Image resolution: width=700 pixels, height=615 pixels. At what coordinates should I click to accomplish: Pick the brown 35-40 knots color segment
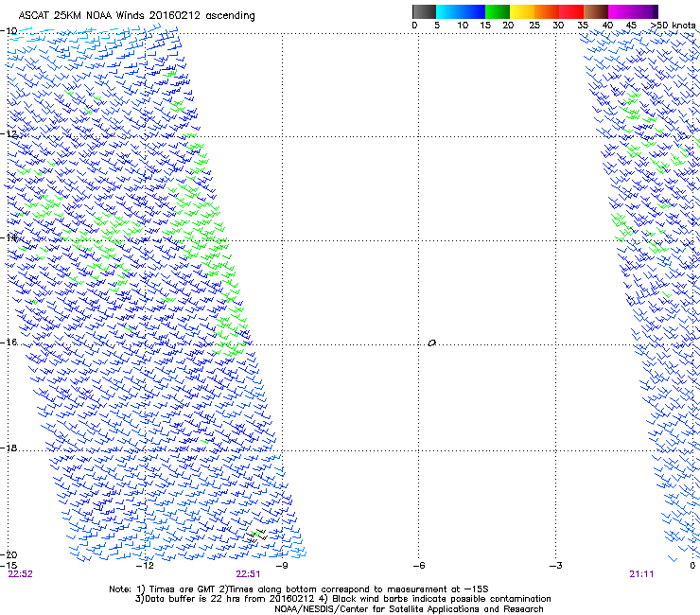[x=596, y=11]
